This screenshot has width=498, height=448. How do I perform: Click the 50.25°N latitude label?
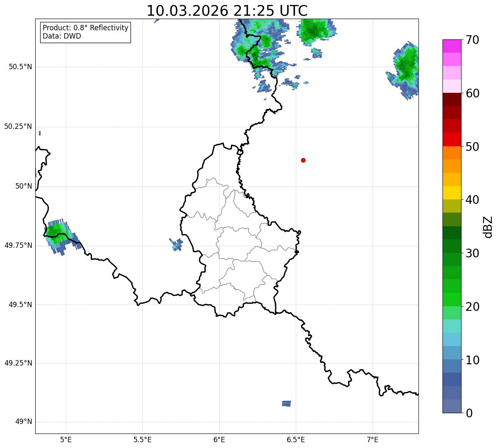tap(18, 126)
